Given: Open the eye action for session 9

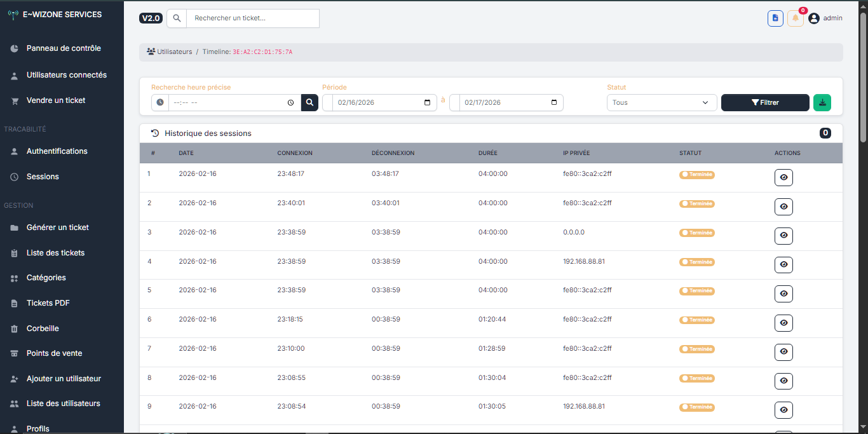Looking at the screenshot, I should tap(783, 410).
